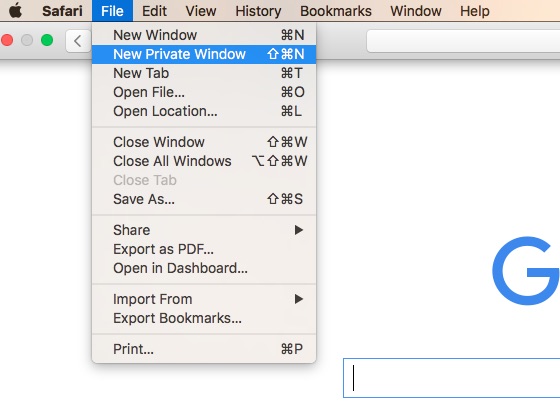560x417 pixels.
Task: Select Export Bookmarks…
Action: 204,318
